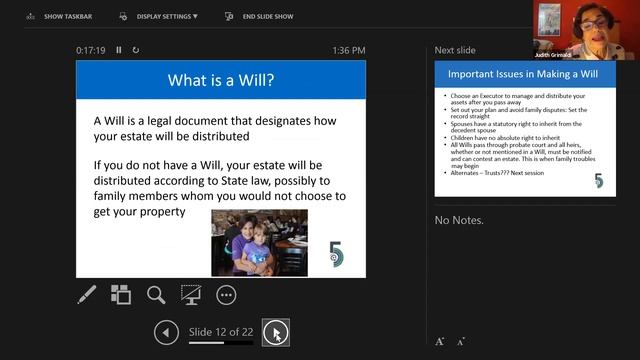Open more slide show options
640x360 pixels.
[x=226, y=295]
